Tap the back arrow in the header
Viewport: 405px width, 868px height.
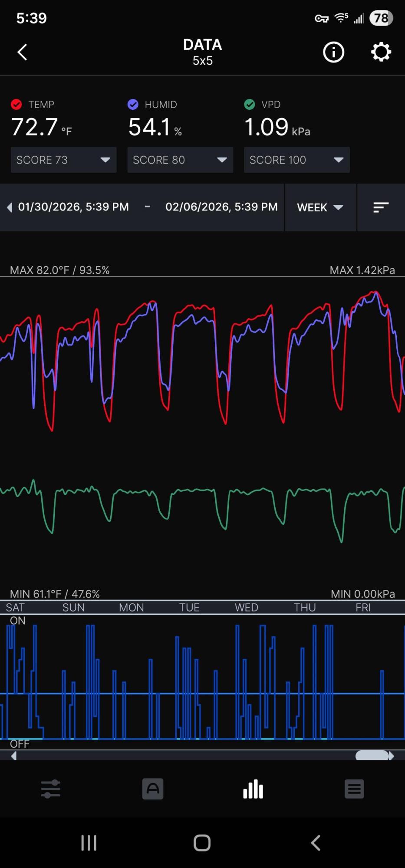point(23,52)
